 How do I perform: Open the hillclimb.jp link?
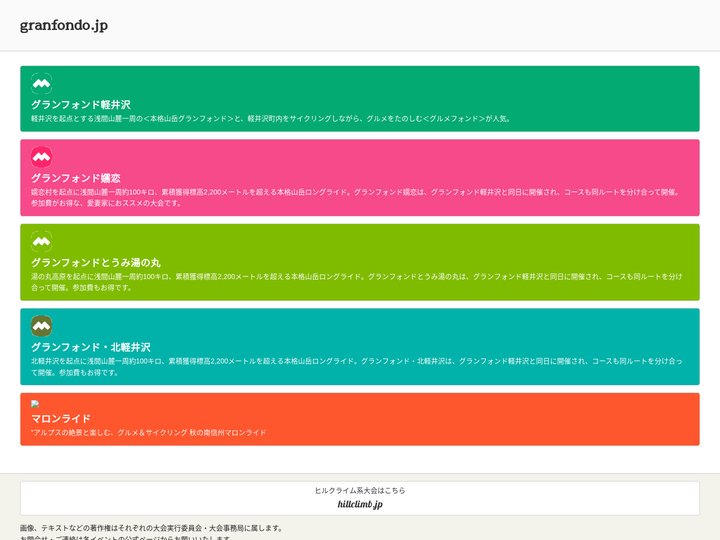click(360, 504)
